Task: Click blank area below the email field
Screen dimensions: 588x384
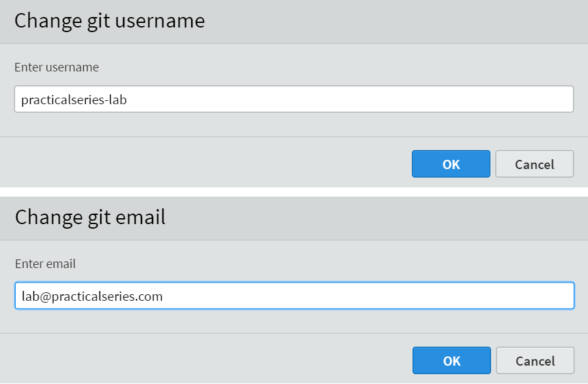Action: click(294, 321)
